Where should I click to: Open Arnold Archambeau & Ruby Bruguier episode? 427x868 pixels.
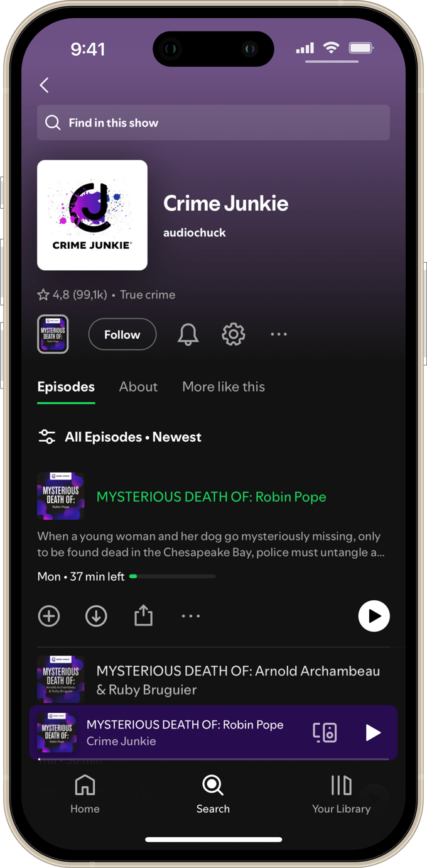pyautogui.click(x=238, y=680)
